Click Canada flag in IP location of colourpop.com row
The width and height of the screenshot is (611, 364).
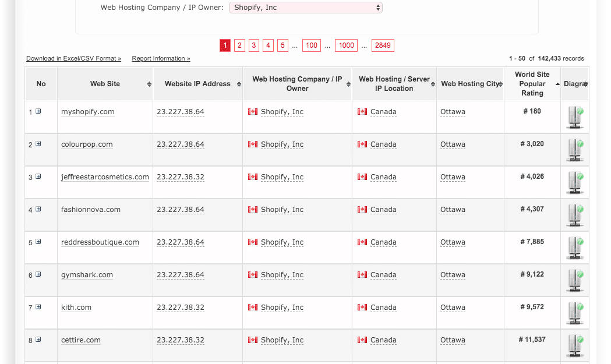tap(362, 144)
